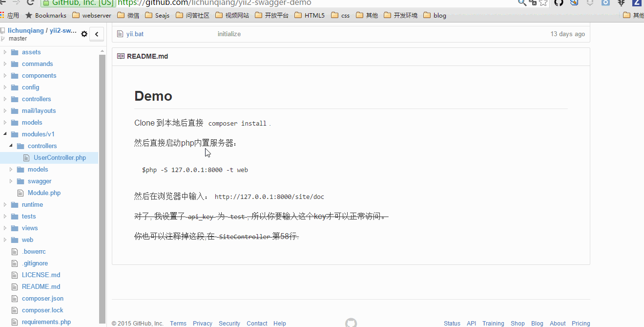The height and width of the screenshot is (327, 644).
Task: Click the UserController.php file icon in the tree
Action: coord(26,158)
